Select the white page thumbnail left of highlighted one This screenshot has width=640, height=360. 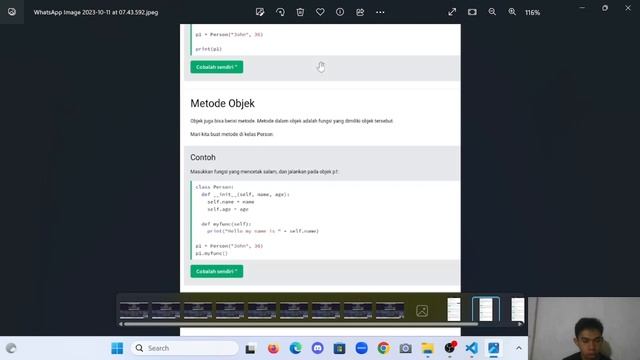pyautogui.click(x=453, y=309)
